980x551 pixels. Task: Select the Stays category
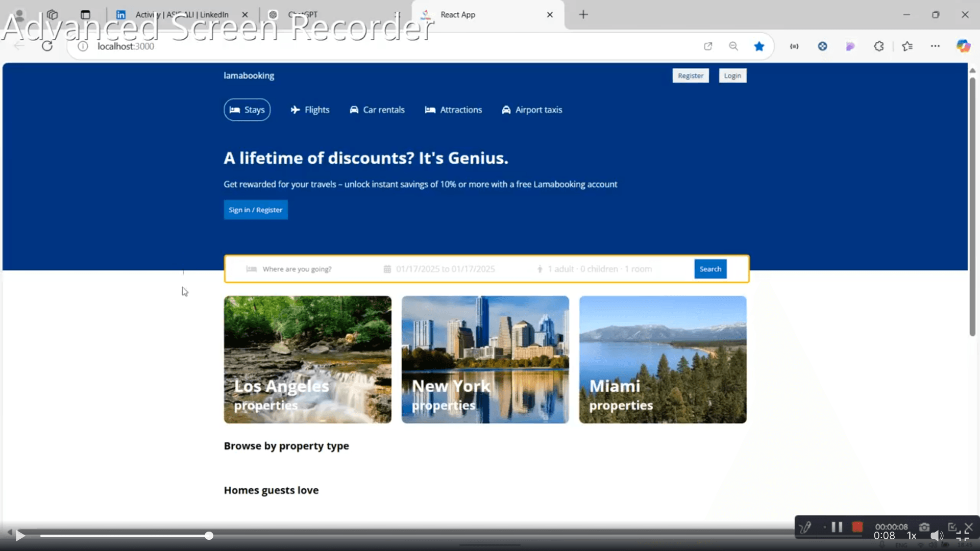click(x=247, y=110)
